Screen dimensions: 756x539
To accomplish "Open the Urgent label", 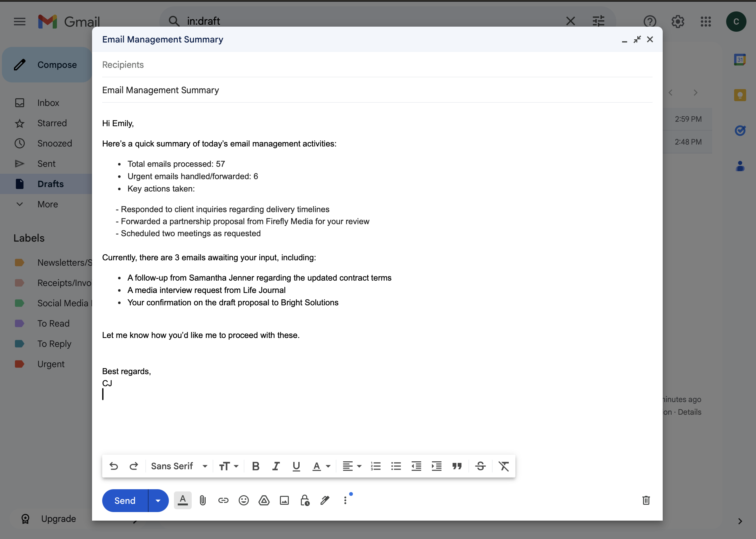I will [51, 364].
